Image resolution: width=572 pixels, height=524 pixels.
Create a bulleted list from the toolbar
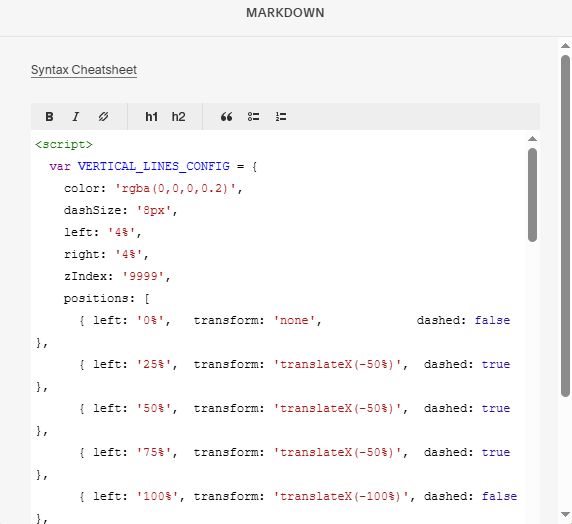(x=254, y=117)
